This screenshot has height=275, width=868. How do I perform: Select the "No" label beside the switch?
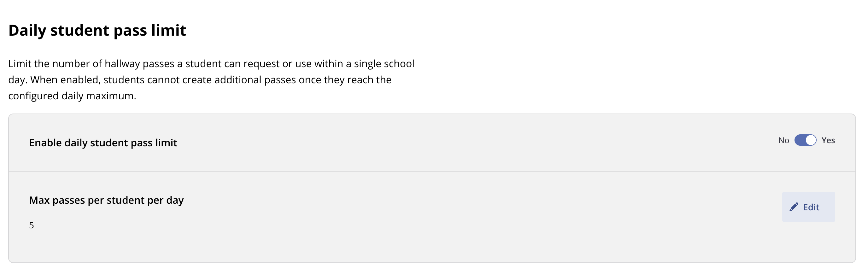[783, 140]
